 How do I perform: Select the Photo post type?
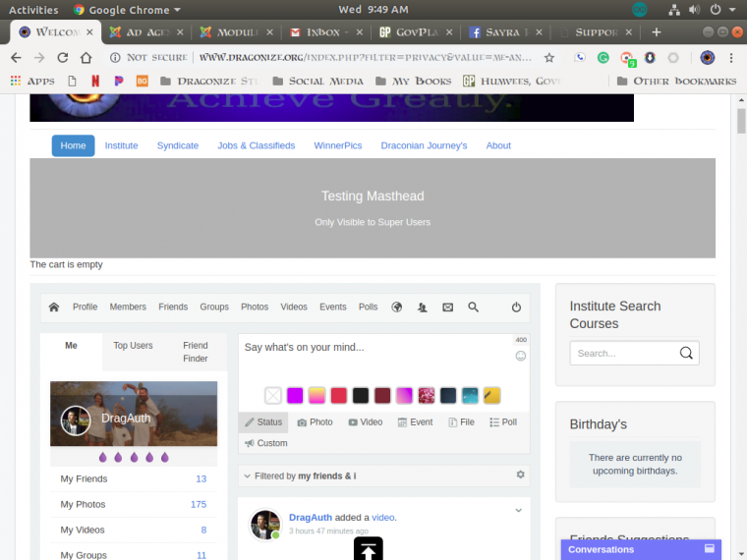[x=315, y=422]
